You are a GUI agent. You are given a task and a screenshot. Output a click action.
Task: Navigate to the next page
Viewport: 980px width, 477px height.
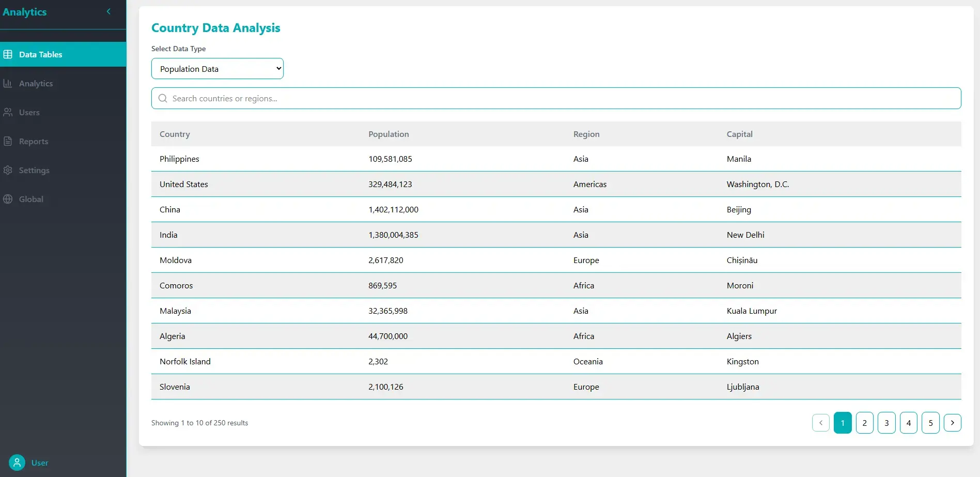click(953, 422)
